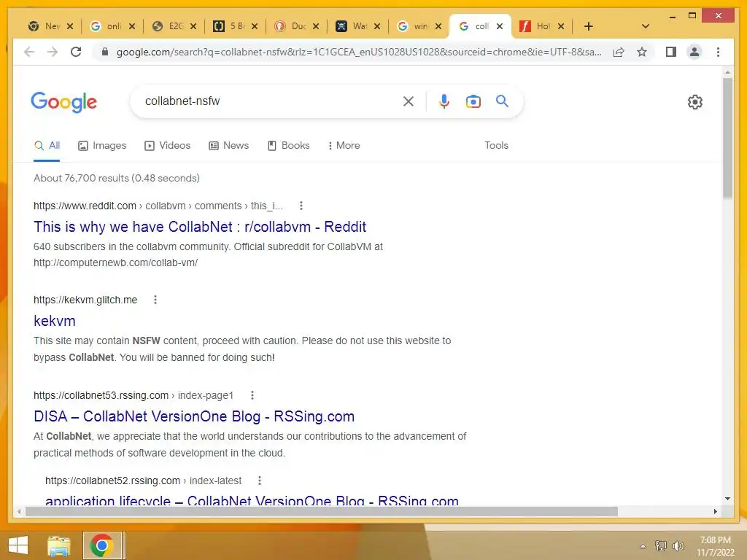Filter results by Videos

(167, 146)
